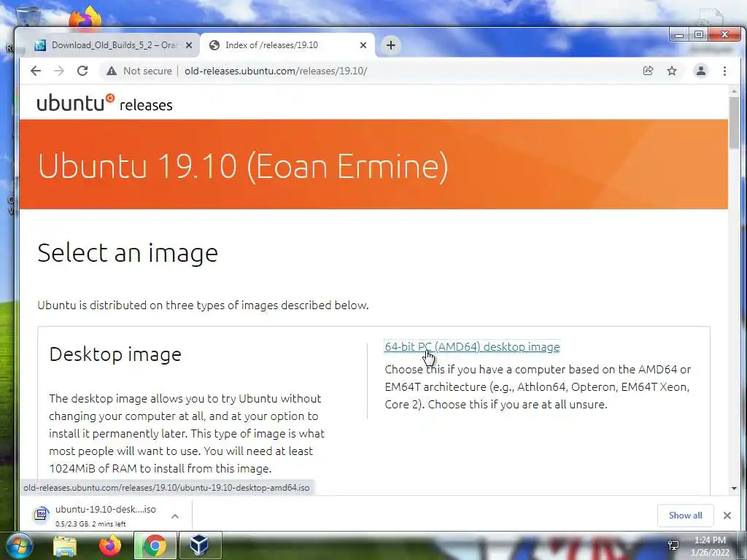Expand the download item options chevron
747x560 pixels.
click(175, 516)
